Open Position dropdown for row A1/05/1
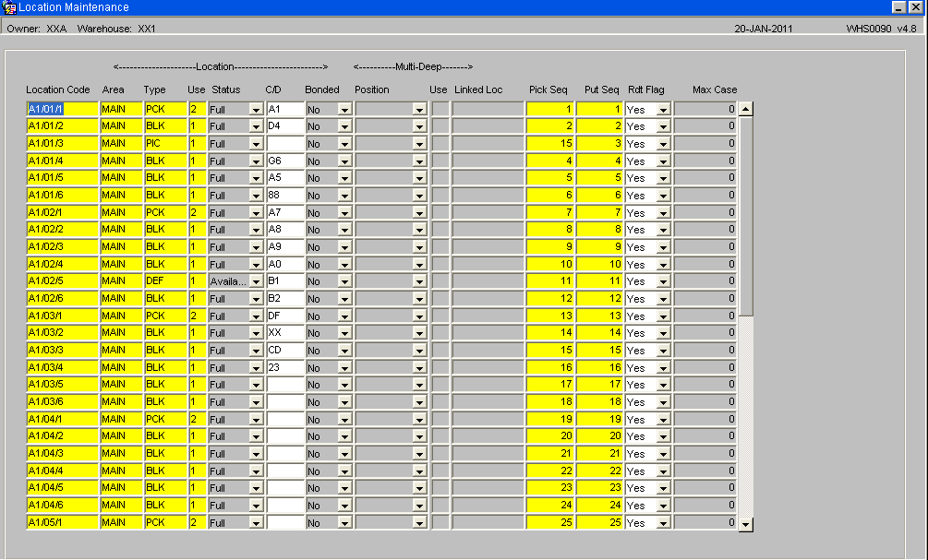This screenshot has height=560, width=928. pyautogui.click(x=419, y=523)
